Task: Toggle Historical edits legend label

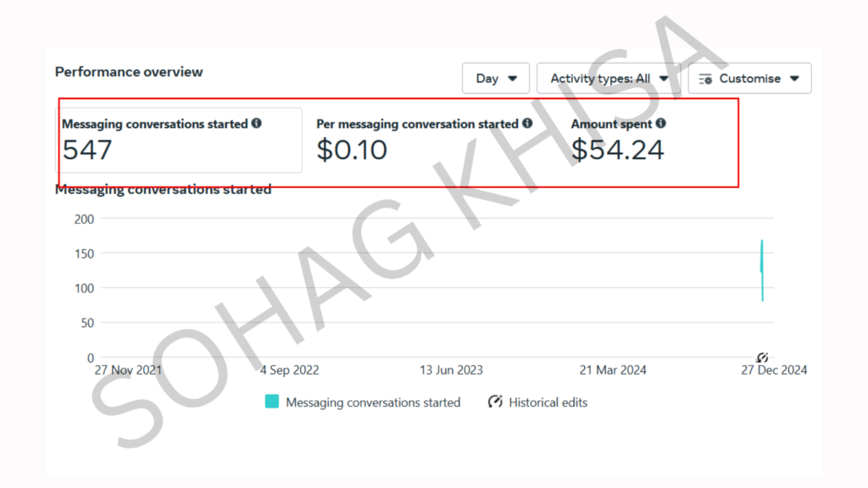Action: tap(548, 402)
